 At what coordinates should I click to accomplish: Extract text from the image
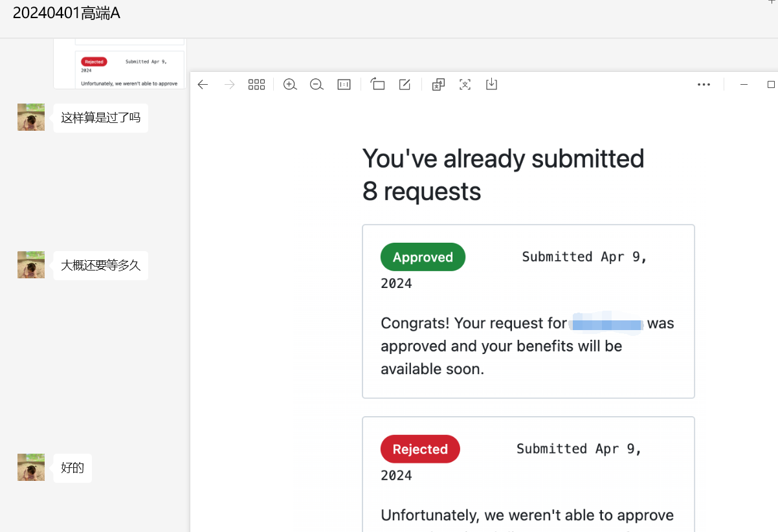[465, 85]
